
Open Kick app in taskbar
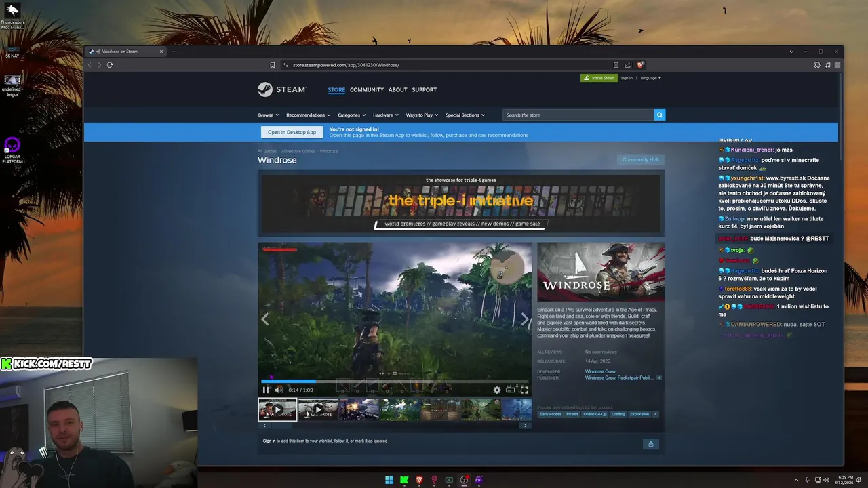pyautogui.click(x=404, y=480)
